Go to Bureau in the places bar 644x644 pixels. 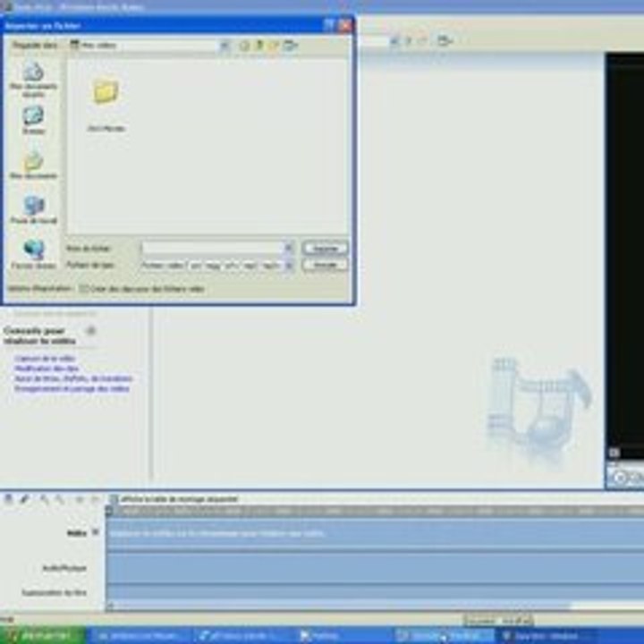[34, 120]
